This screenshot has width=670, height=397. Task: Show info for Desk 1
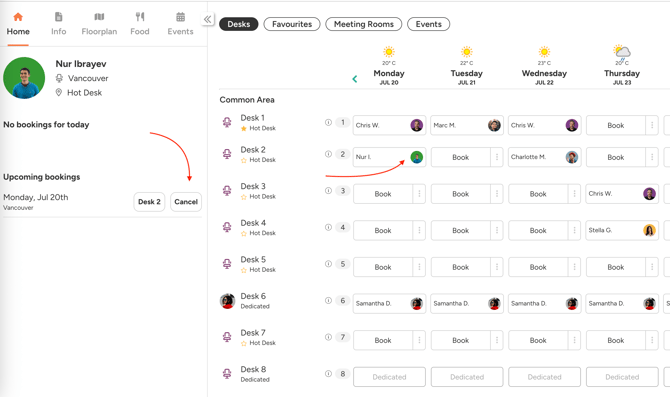click(328, 123)
